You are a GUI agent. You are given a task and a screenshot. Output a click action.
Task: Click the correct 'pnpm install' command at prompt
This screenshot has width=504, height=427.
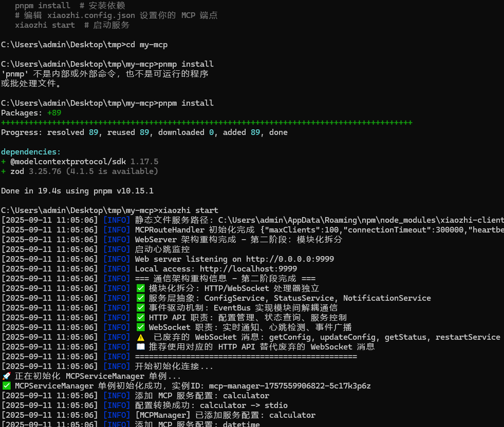click(186, 103)
